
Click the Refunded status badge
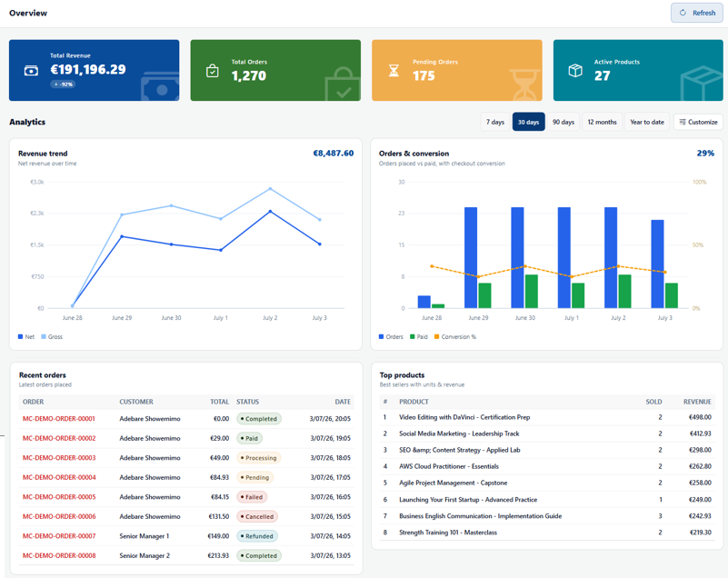pos(257,536)
